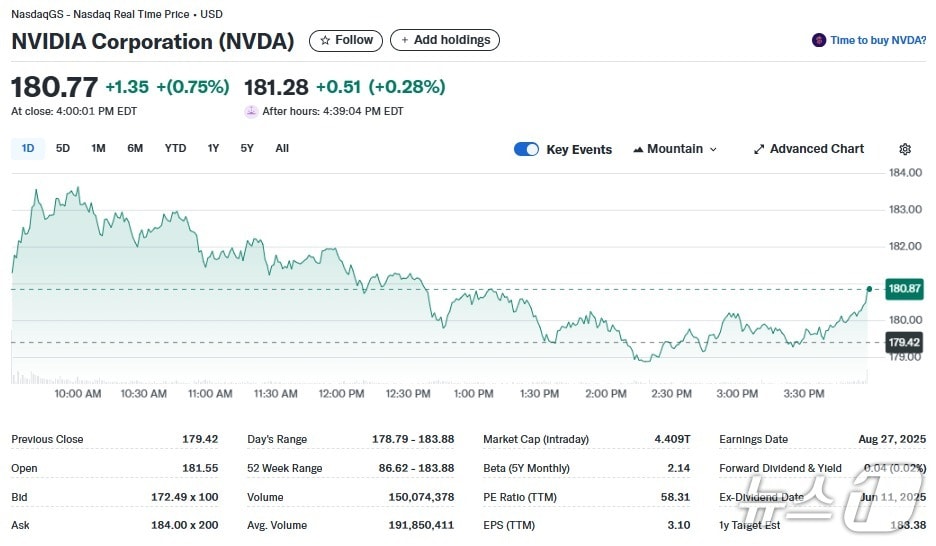Click the Mountain chart type icon
Viewport: 936px width, 546px height.
(638, 149)
